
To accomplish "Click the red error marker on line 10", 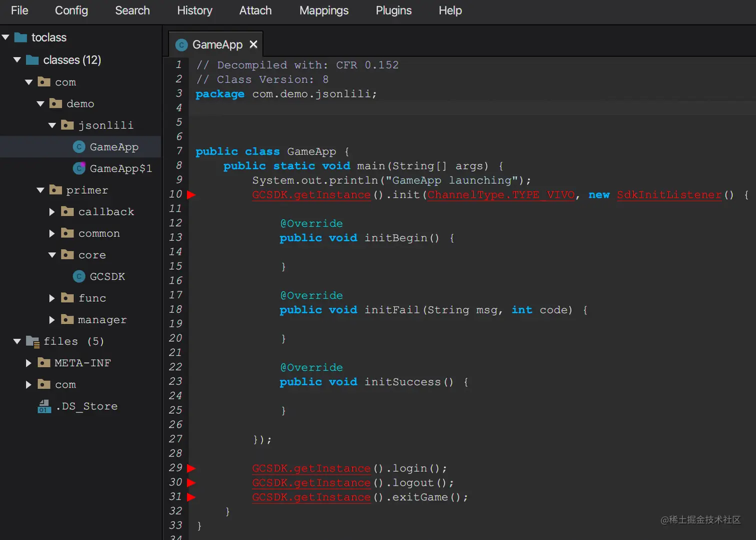I will tap(191, 195).
